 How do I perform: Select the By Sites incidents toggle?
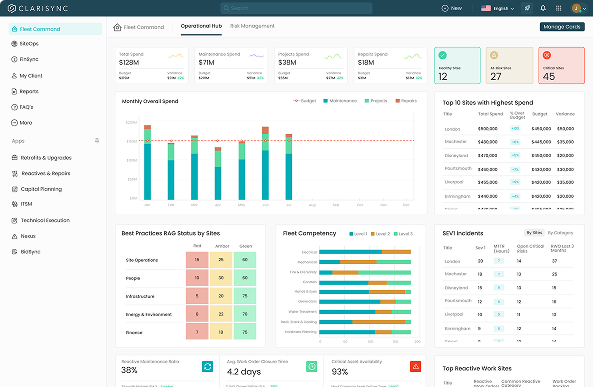point(534,233)
